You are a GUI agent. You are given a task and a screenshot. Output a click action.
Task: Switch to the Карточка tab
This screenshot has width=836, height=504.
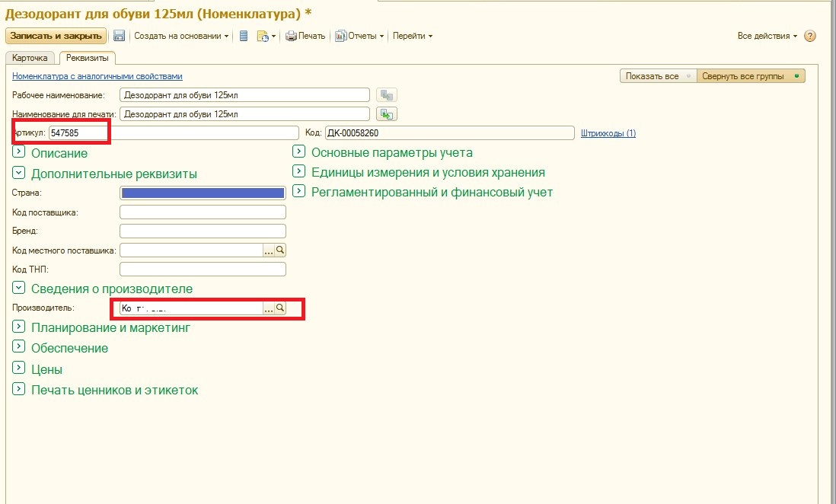click(30, 58)
